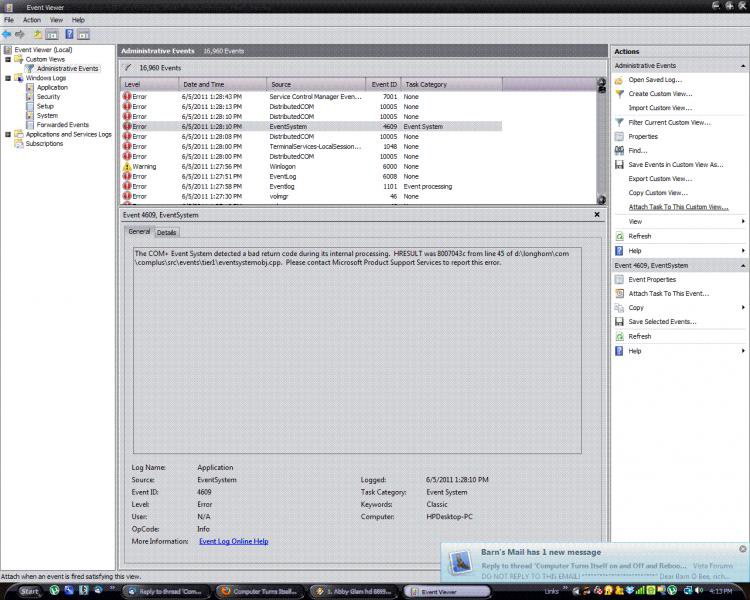Click the Event Viewer (Local) root icon
The image size is (750, 600).
click(x=8, y=50)
